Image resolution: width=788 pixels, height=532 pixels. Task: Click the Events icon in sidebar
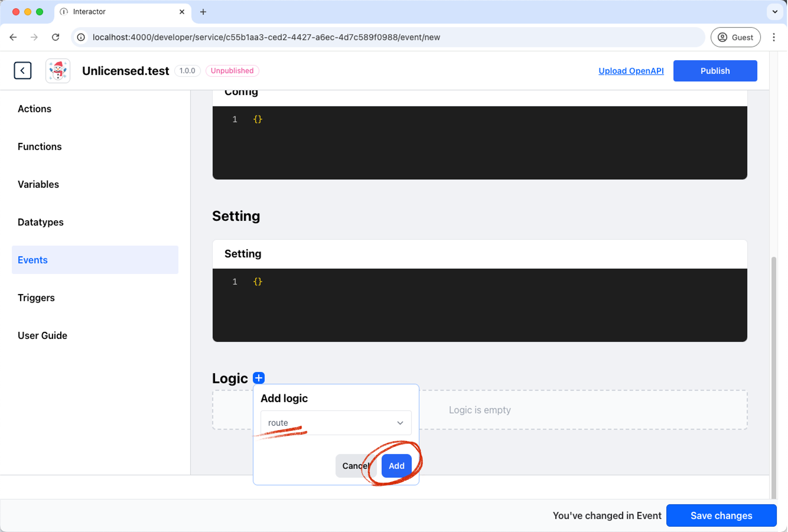pyautogui.click(x=32, y=259)
